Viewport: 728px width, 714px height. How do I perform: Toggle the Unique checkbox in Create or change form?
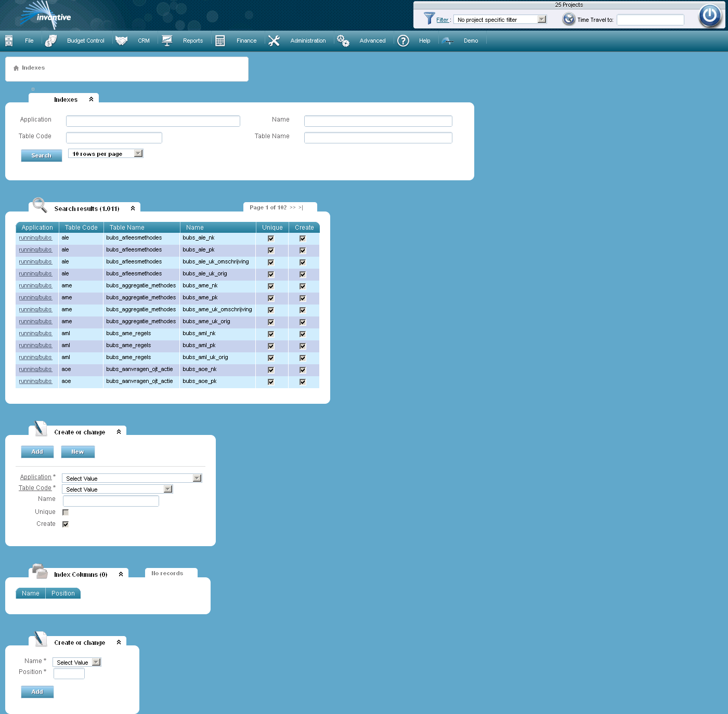coord(66,512)
